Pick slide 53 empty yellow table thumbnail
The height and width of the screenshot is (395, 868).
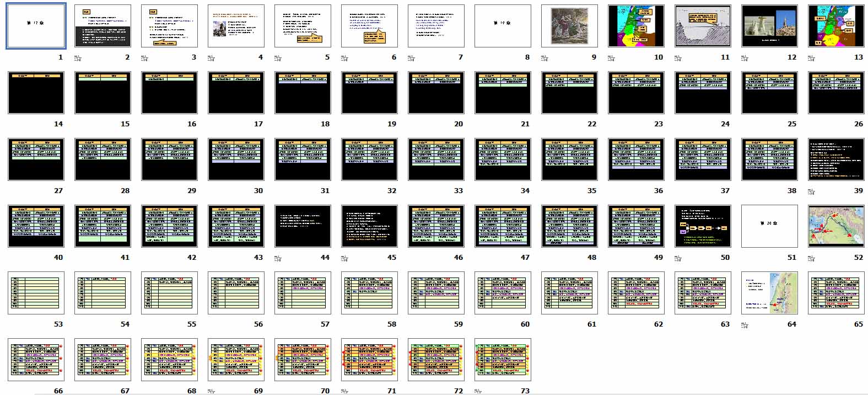click(36, 293)
